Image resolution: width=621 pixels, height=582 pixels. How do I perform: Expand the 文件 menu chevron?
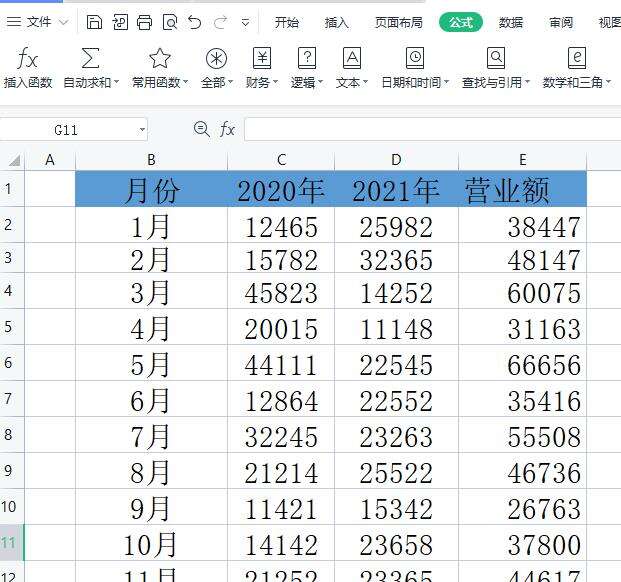coord(63,22)
